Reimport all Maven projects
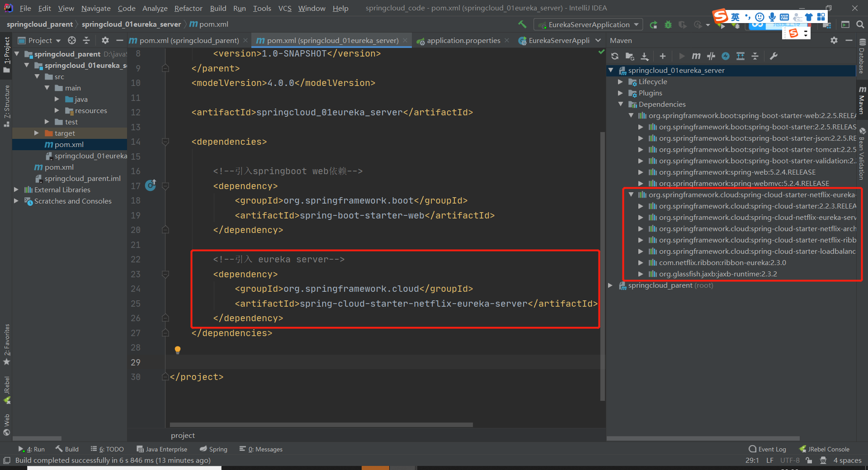The height and width of the screenshot is (470, 868). pos(615,56)
